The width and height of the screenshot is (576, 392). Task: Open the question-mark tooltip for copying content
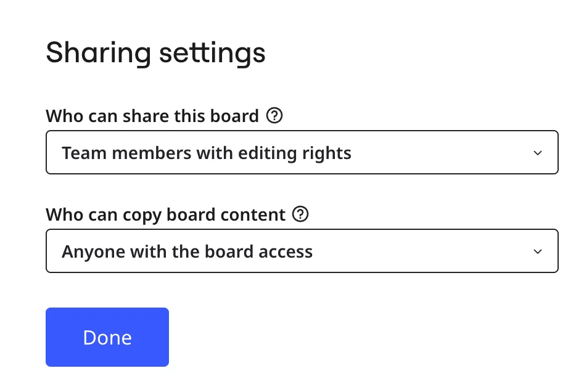[x=300, y=214]
